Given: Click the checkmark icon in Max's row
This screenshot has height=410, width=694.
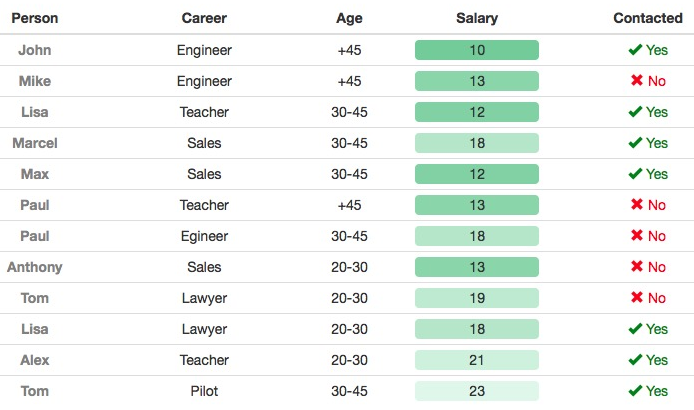Looking at the screenshot, I should (x=635, y=174).
